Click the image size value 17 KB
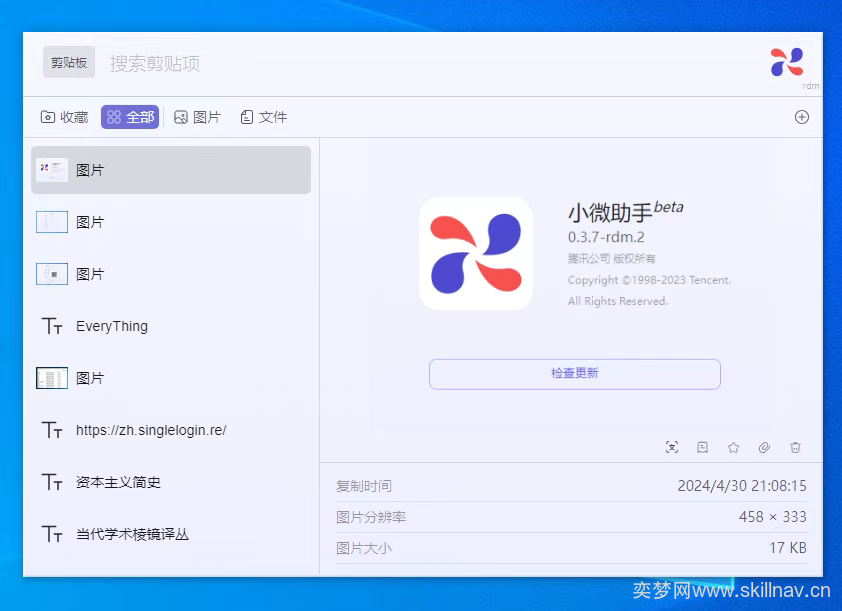 click(x=788, y=548)
